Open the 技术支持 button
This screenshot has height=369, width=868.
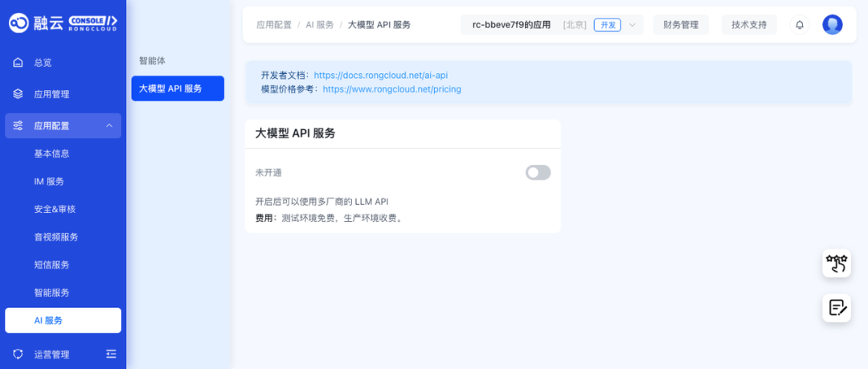[749, 25]
